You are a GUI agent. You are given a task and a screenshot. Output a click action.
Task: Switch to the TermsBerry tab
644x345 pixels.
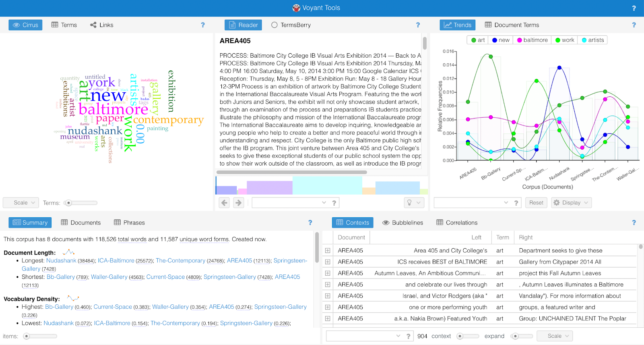(x=291, y=25)
